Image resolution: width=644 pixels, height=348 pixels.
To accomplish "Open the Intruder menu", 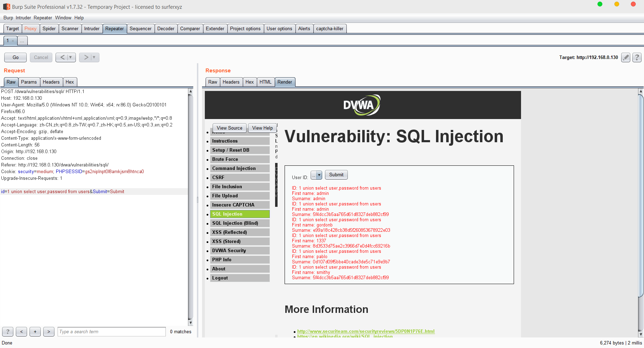I will pyautogui.click(x=23, y=18).
